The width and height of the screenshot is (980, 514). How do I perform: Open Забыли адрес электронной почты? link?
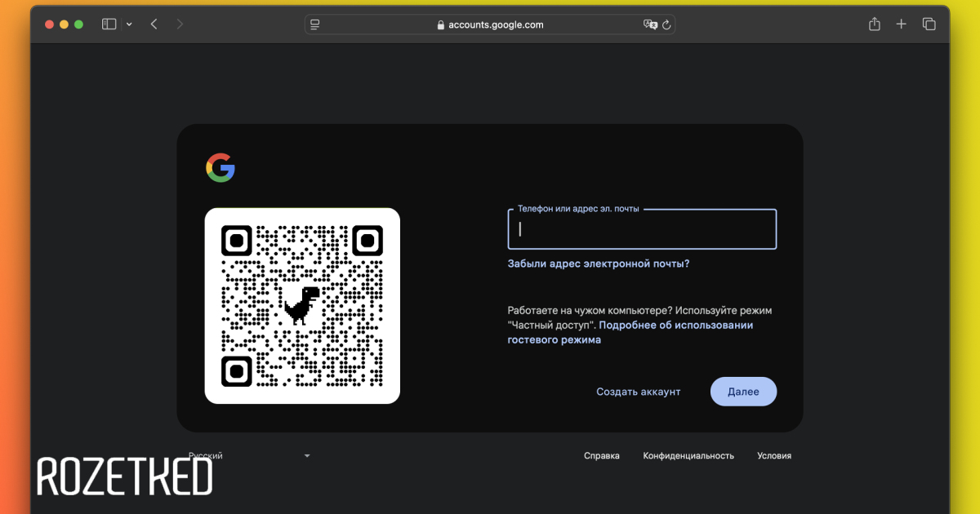point(599,264)
